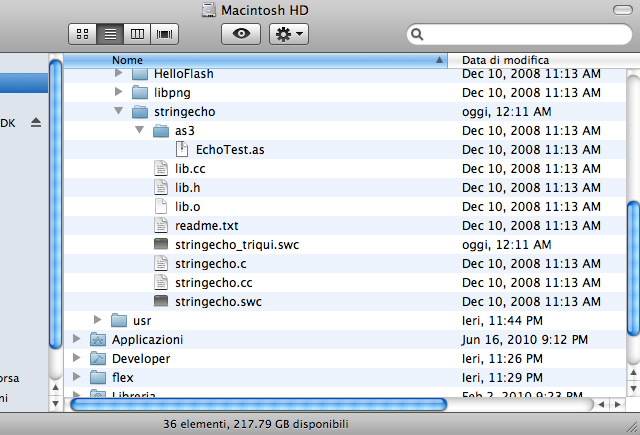Click the Finder search field

point(519,34)
